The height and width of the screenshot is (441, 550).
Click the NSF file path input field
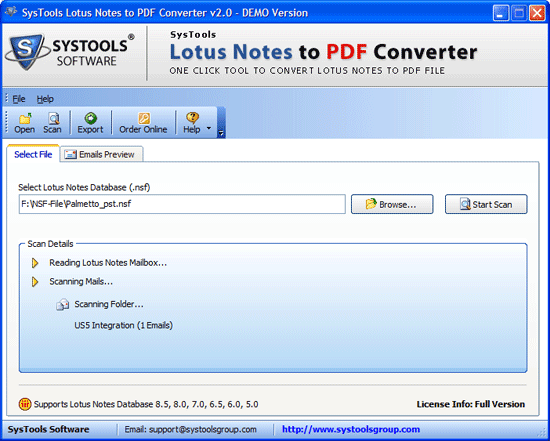(x=182, y=204)
